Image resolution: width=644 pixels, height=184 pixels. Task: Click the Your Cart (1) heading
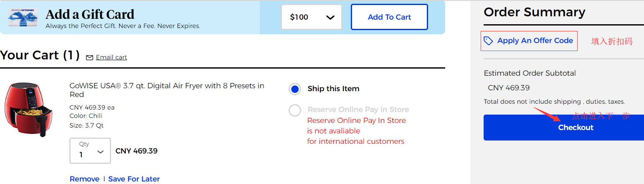(40, 55)
